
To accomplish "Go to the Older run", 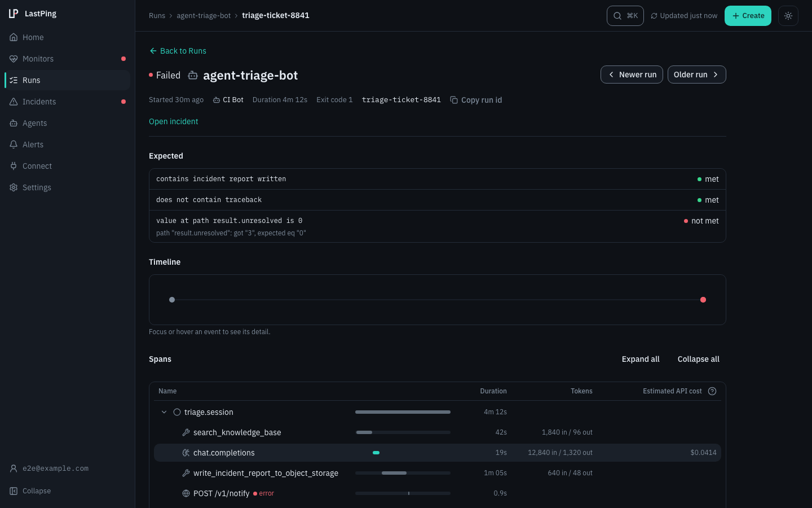I will tap(696, 75).
